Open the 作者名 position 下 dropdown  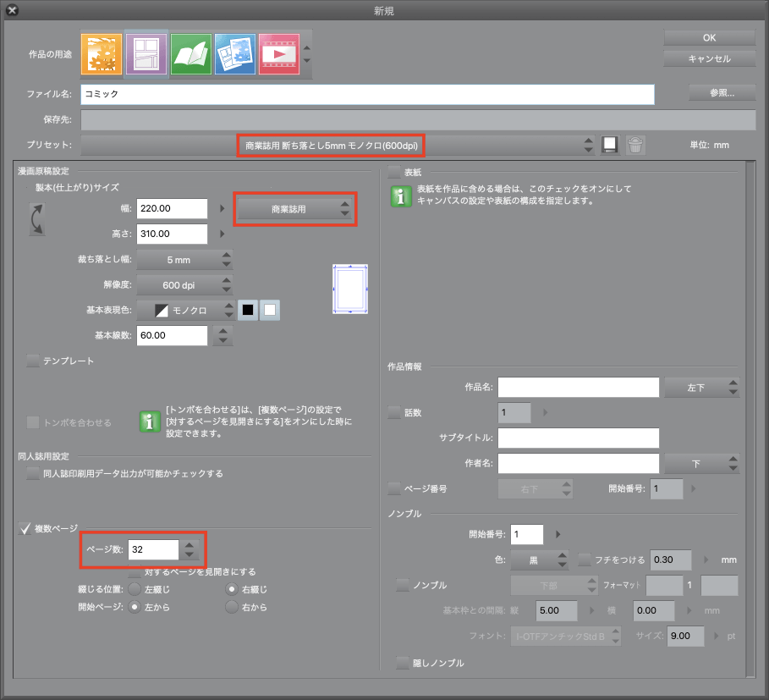click(701, 464)
